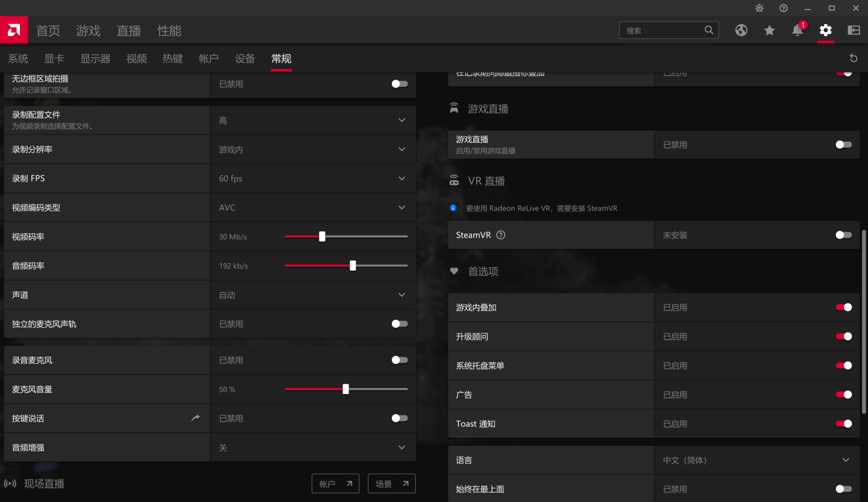
Task: Enable 始终在最上面 switch
Action: 844,489
